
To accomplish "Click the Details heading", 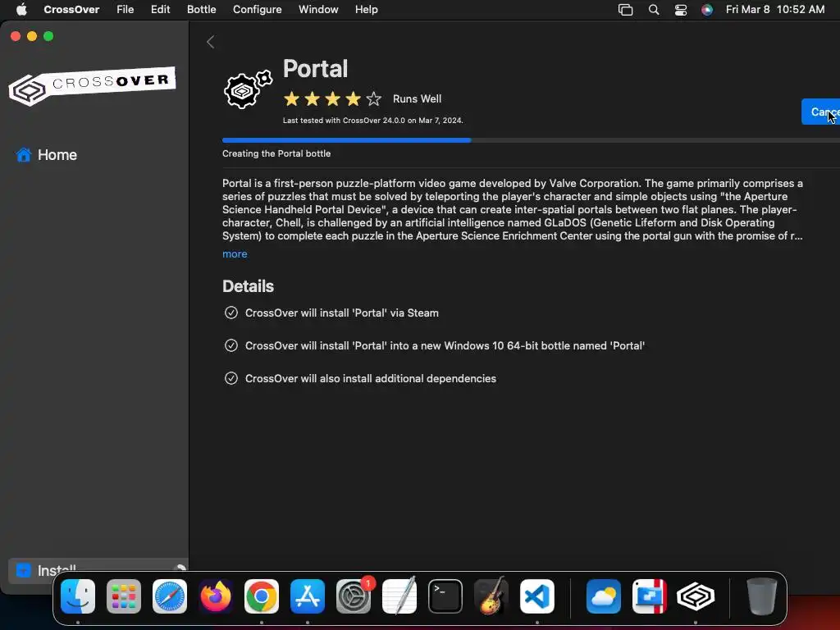I will pos(248,286).
